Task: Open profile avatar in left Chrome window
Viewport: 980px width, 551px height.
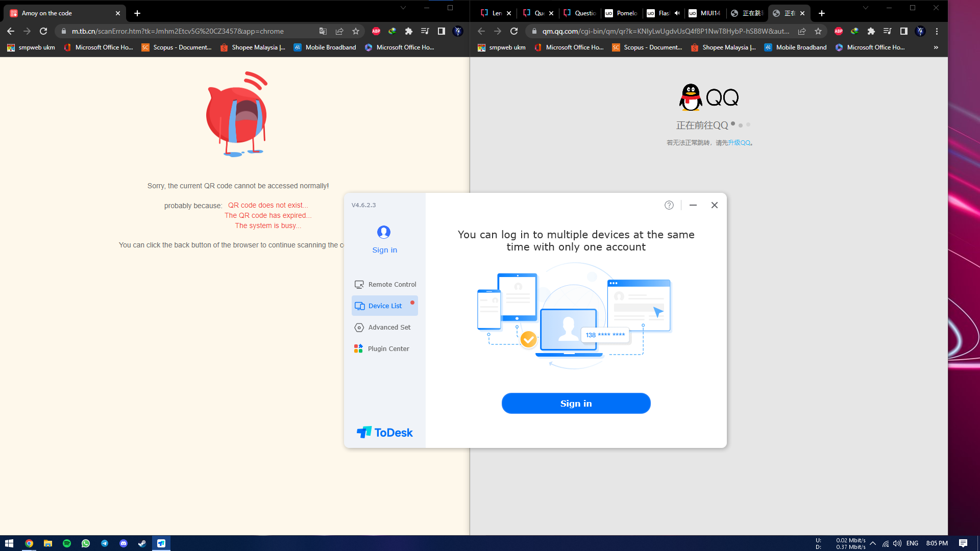Action: [458, 31]
